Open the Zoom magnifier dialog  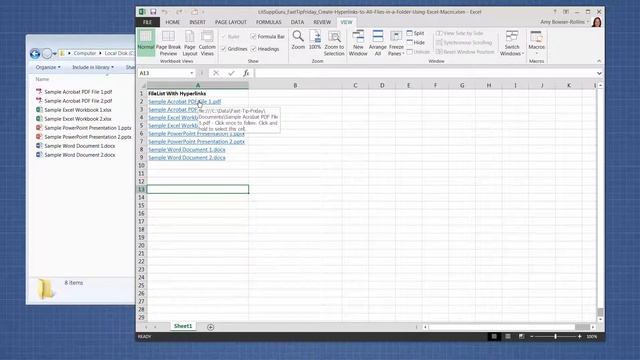click(298, 40)
